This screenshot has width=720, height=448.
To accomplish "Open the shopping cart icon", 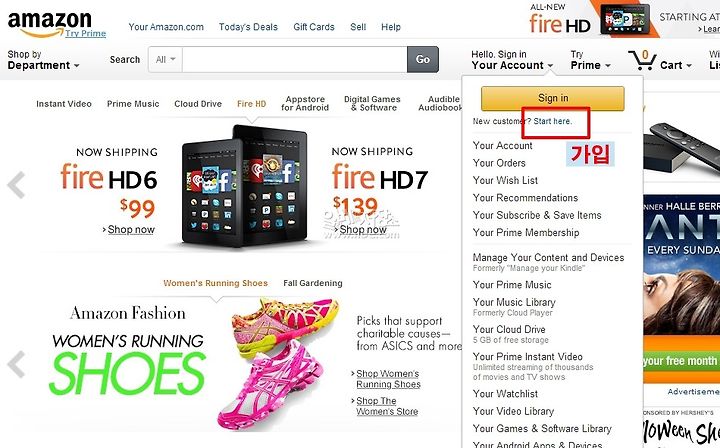I will point(641,60).
